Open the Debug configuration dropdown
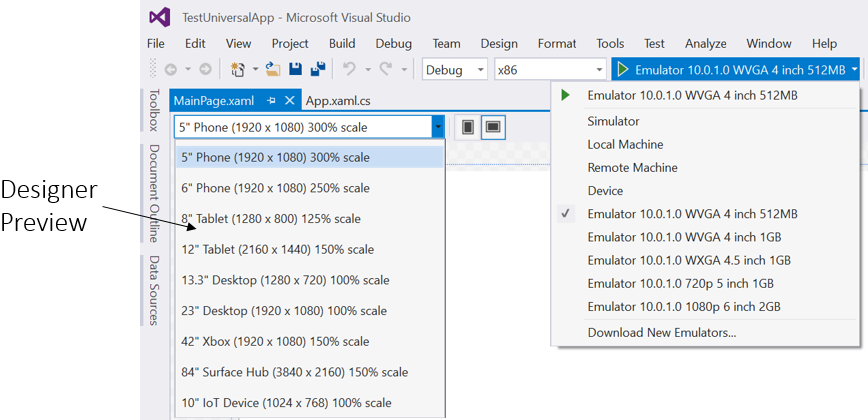The width and height of the screenshot is (868, 420). pos(454,70)
